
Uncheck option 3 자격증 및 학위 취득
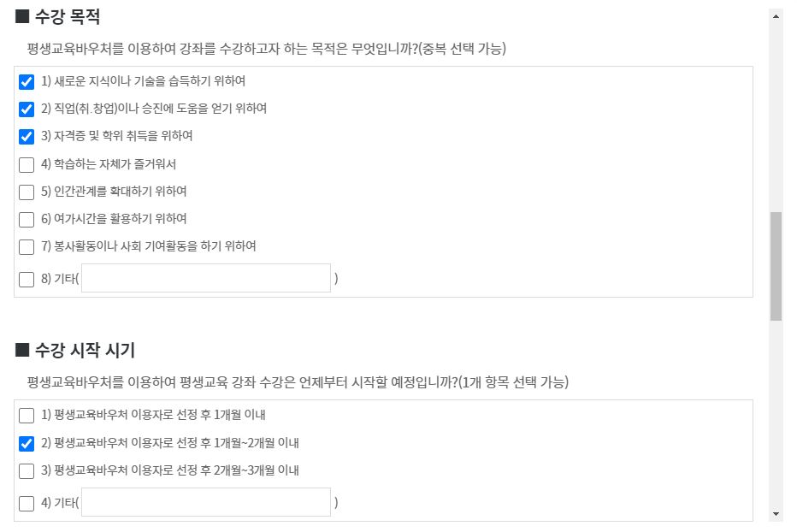[27, 137]
